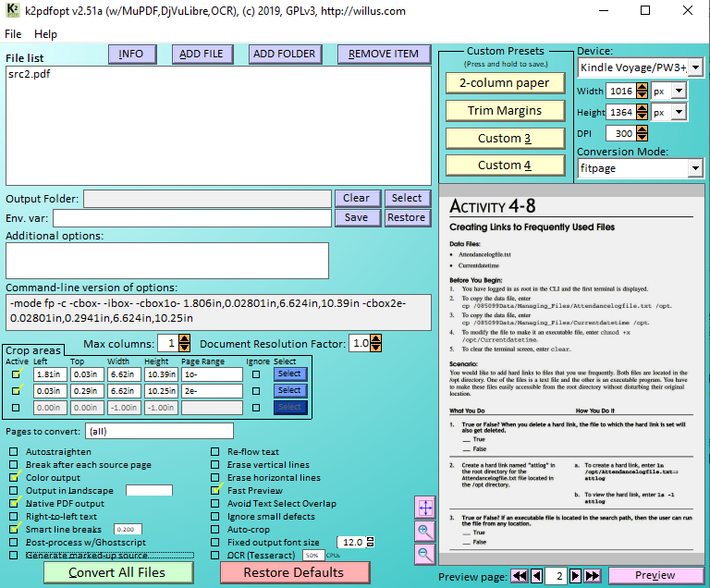Select an output folder
The height and width of the screenshot is (588, 710).
click(x=408, y=199)
